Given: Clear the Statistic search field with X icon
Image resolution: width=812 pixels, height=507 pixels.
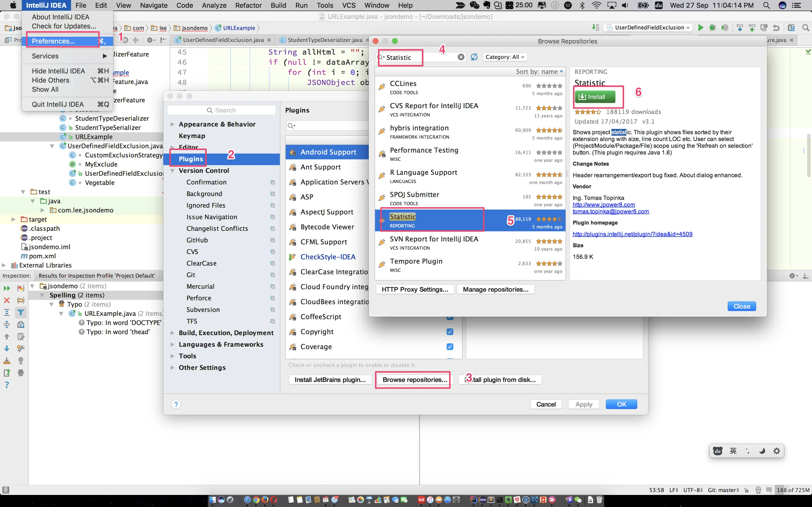Looking at the screenshot, I should pyautogui.click(x=461, y=57).
